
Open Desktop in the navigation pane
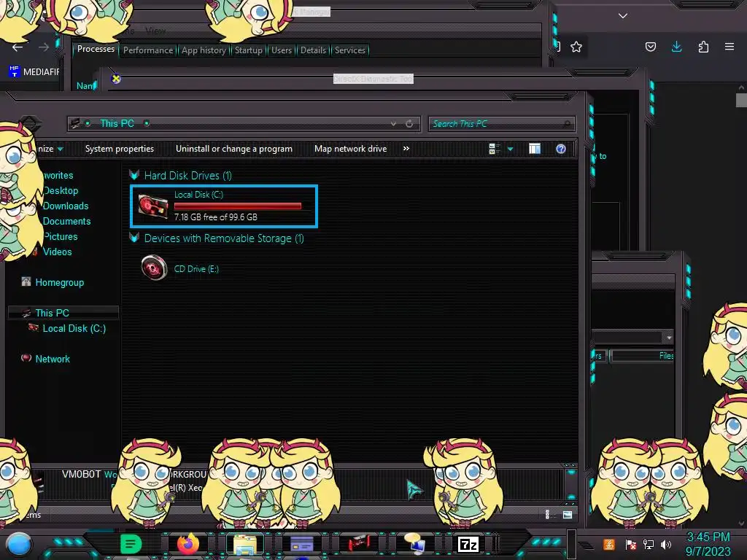pos(61,190)
